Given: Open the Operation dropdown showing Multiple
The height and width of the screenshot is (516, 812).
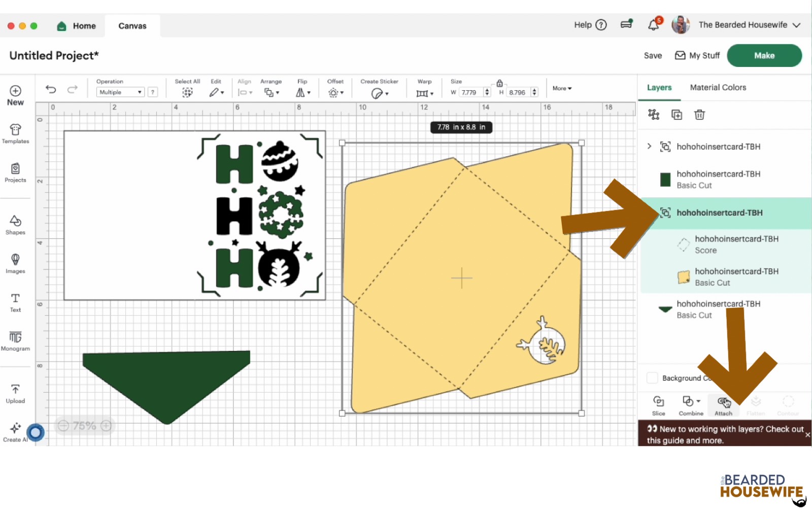Looking at the screenshot, I should (120, 92).
